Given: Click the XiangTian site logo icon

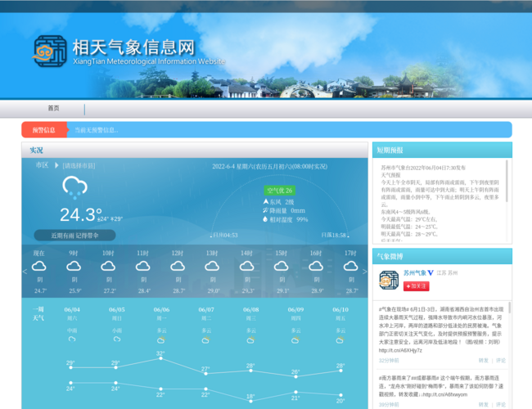Looking at the screenshot, I should pyautogui.click(x=49, y=51).
